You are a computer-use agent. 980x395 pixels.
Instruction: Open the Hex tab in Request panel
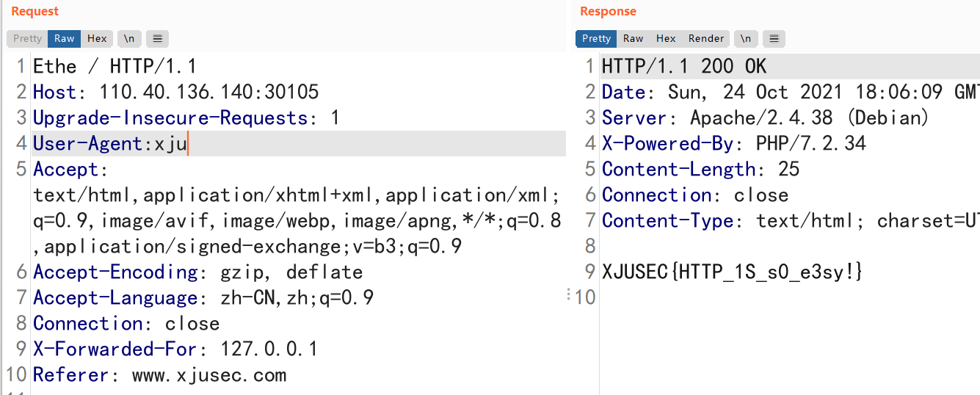tap(97, 39)
